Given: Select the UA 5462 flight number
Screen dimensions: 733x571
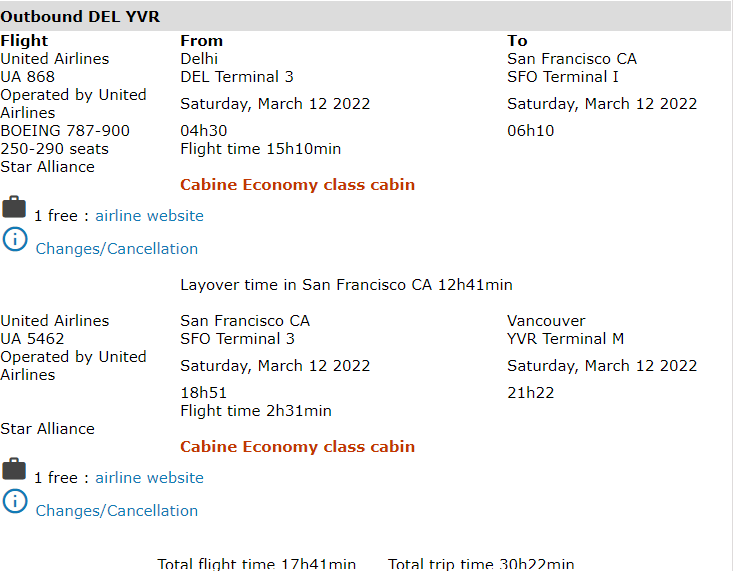Looking at the screenshot, I should (x=33, y=339).
